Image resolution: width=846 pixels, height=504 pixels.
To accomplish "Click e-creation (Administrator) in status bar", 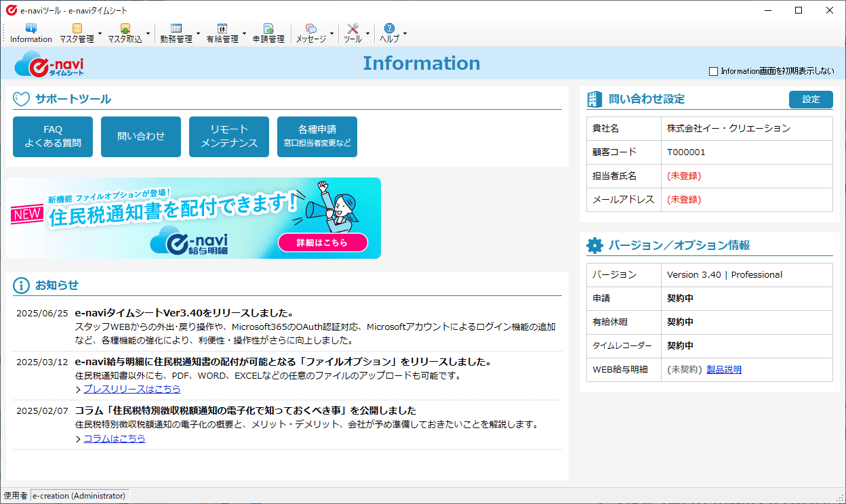I will (x=79, y=496).
